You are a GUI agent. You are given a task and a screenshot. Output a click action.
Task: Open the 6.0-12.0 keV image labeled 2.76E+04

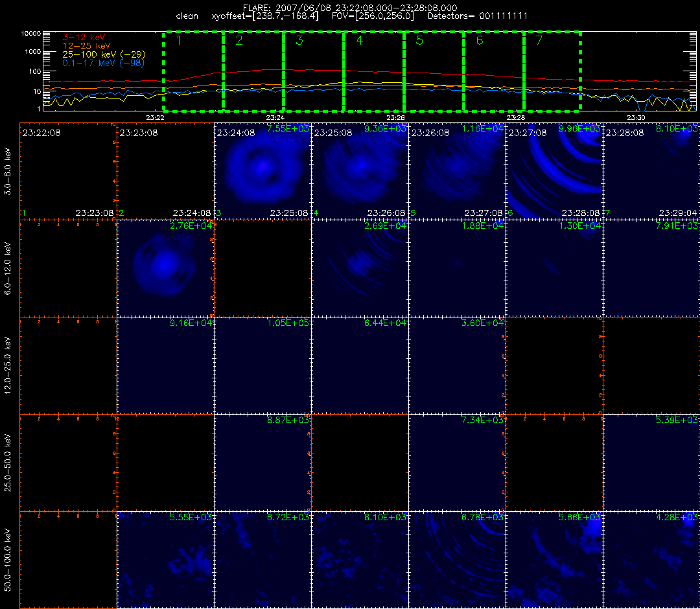pos(165,269)
